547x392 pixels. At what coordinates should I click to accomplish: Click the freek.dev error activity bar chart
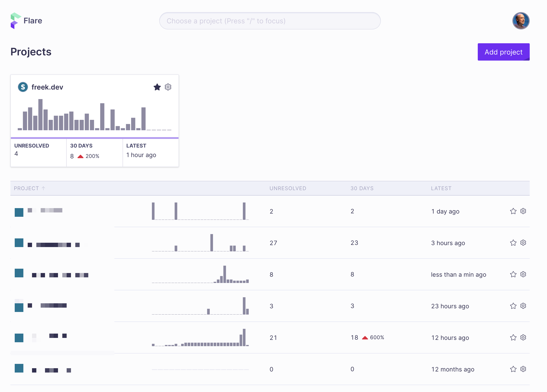(95, 115)
